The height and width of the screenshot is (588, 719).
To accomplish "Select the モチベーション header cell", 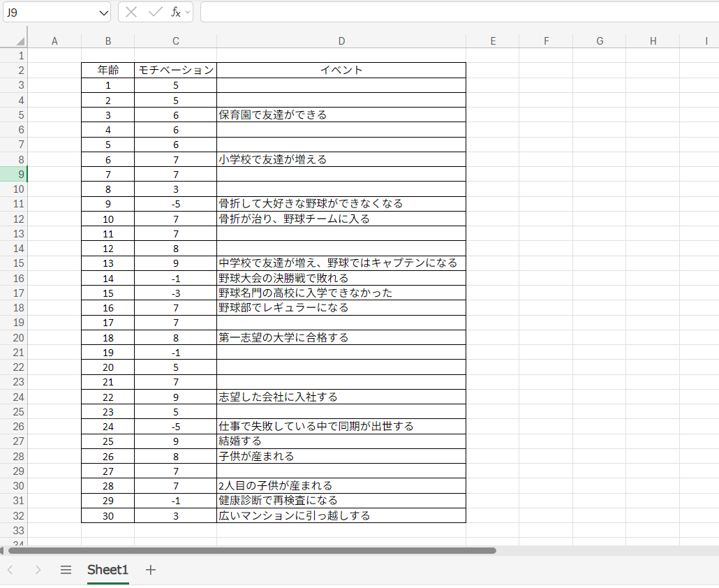I will tap(175, 70).
